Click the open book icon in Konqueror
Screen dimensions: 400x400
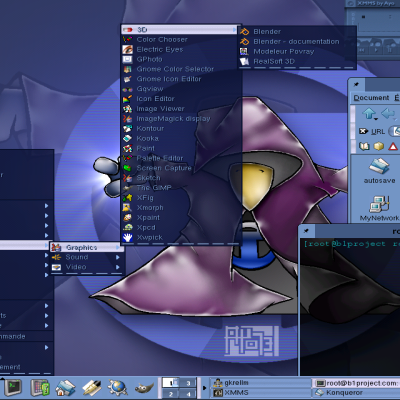[364, 146]
